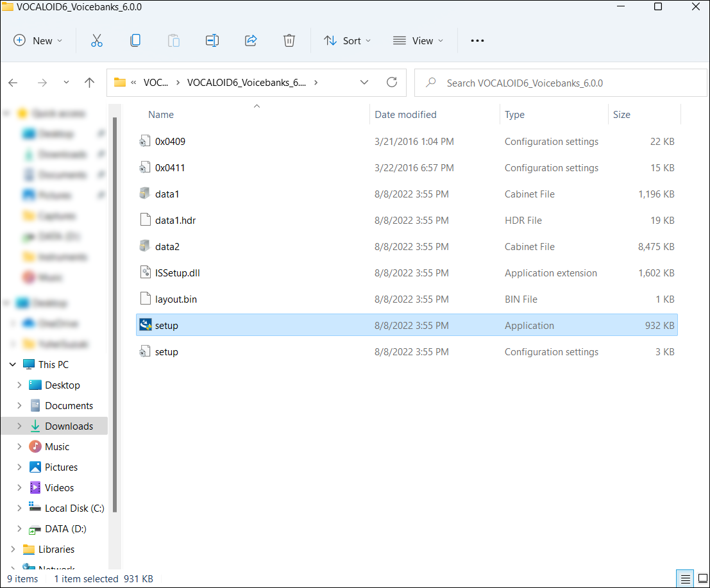Open the See more ellipsis menu
710x588 pixels.
tap(477, 40)
